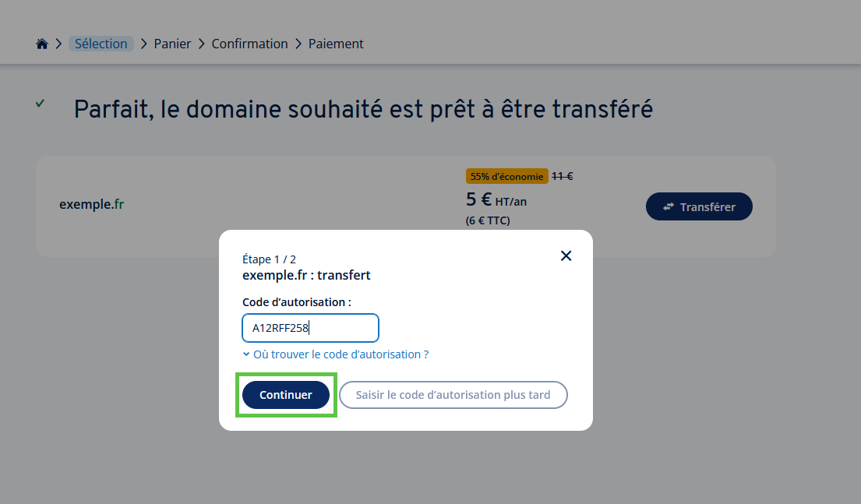Close the transfer dialog with the X

tap(566, 256)
